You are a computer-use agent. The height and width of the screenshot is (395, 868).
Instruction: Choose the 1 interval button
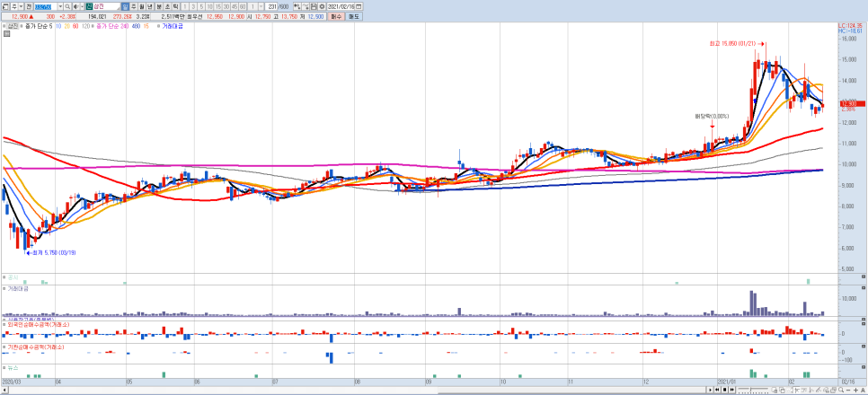185,6
